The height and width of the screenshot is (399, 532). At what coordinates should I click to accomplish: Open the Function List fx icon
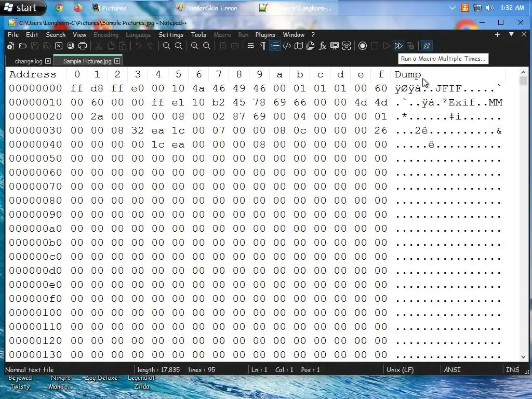(322, 46)
